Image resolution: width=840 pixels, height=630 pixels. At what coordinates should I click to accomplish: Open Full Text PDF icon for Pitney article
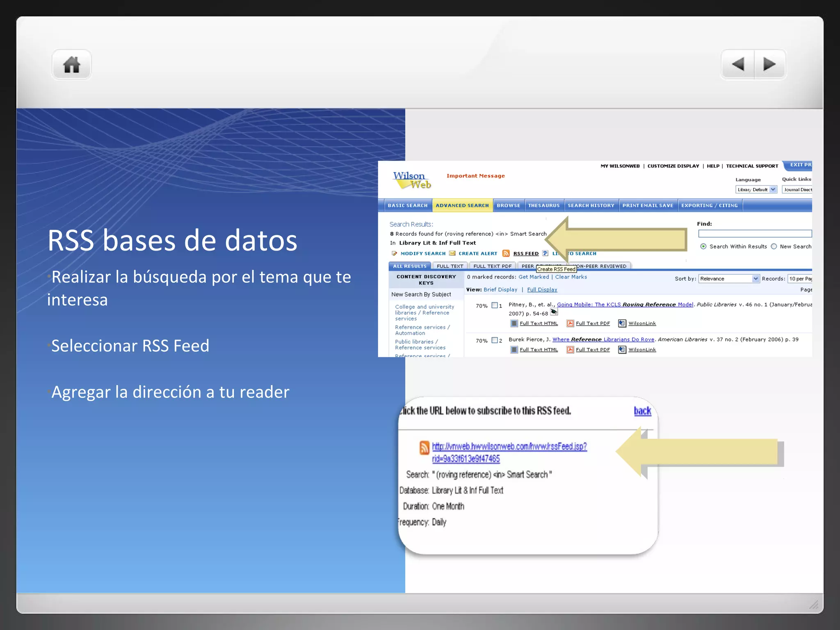(x=570, y=323)
